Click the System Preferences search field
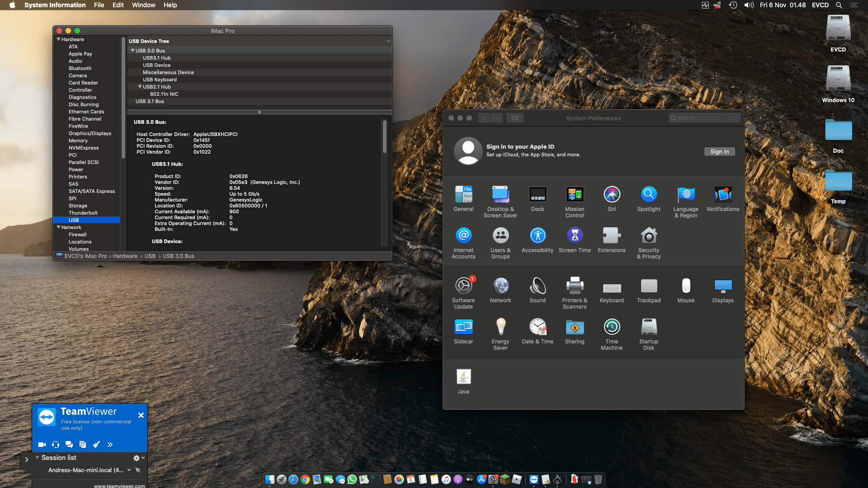 704,118
